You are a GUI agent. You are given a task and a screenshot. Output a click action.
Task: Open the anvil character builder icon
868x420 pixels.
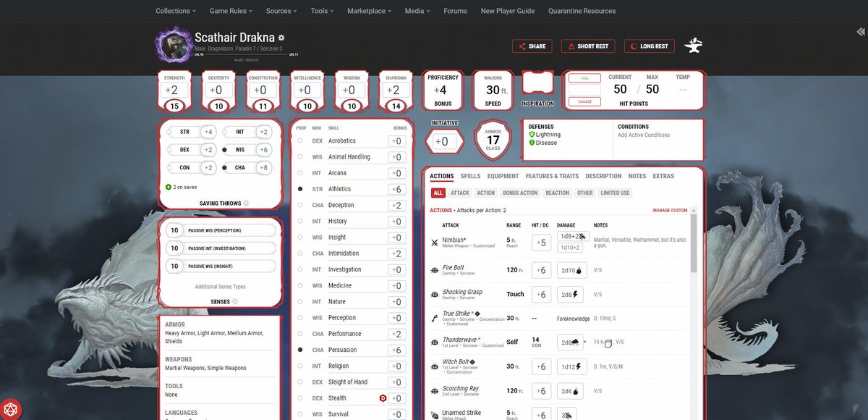click(x=693, y=46)
